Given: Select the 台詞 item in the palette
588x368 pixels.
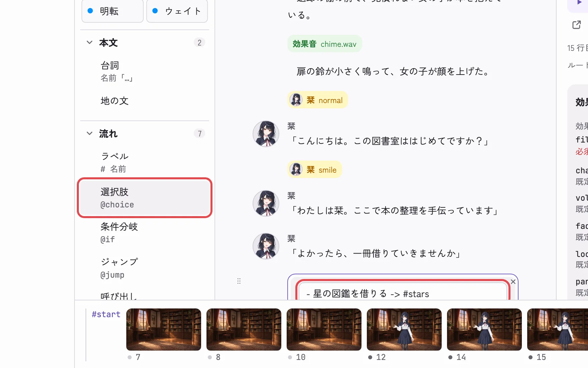Looking at the screenshot, I should (145, 71).
